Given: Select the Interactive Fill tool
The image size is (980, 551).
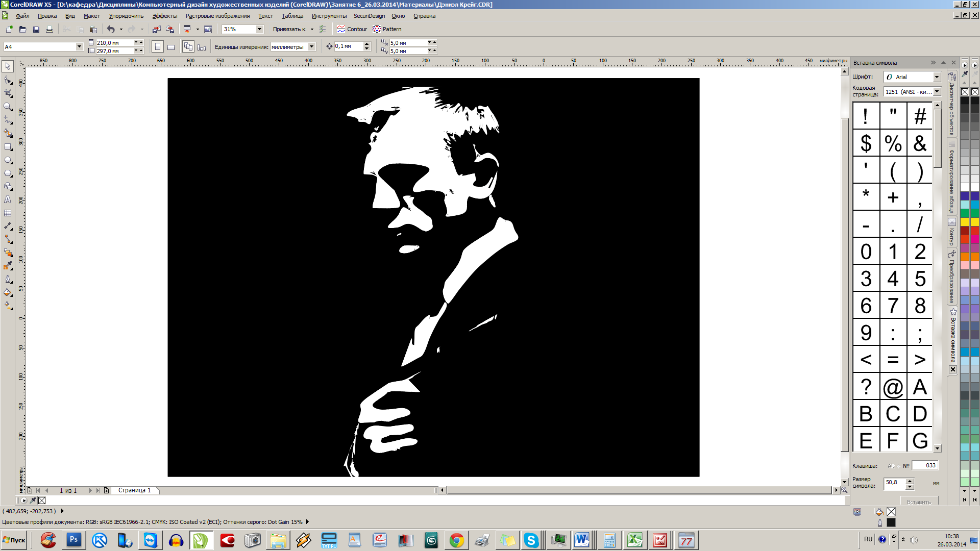Looking at the screenshot, I should (x=8, y=306).
